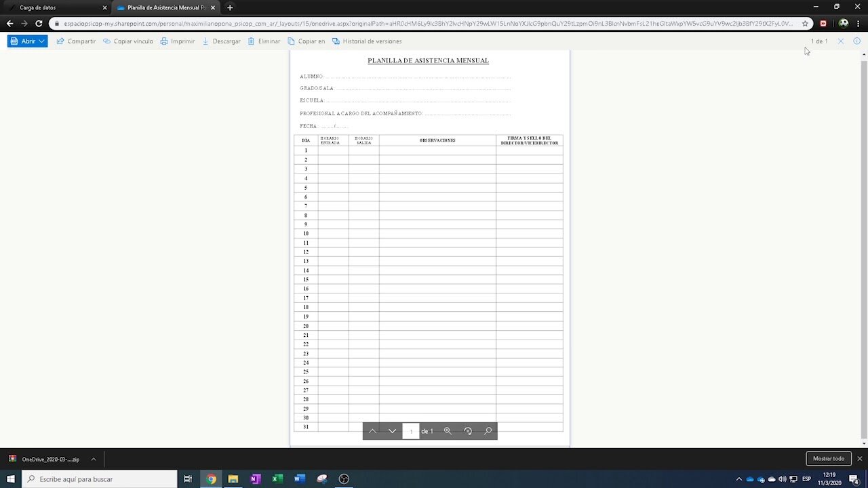Go back in browser history
The width and height of the screenshot is (868, 488).
(9, 23)
